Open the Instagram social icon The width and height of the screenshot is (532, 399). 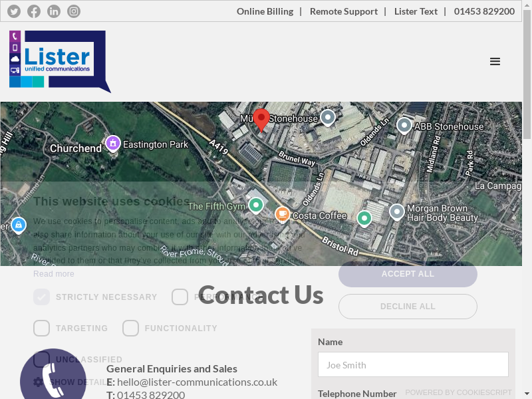click(74, 11)
